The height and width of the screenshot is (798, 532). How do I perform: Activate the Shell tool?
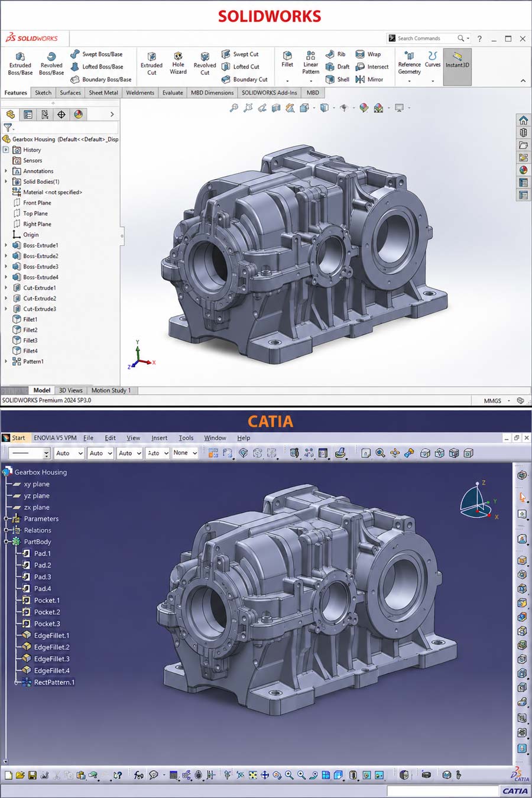click(x=338, y=79)
